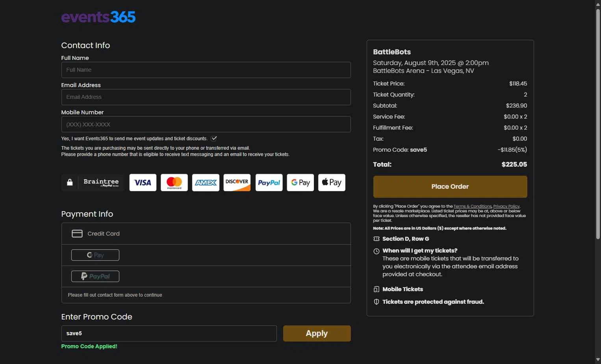Click the Google Pay logo in accepted payments
601x364 pixels.
300,182
